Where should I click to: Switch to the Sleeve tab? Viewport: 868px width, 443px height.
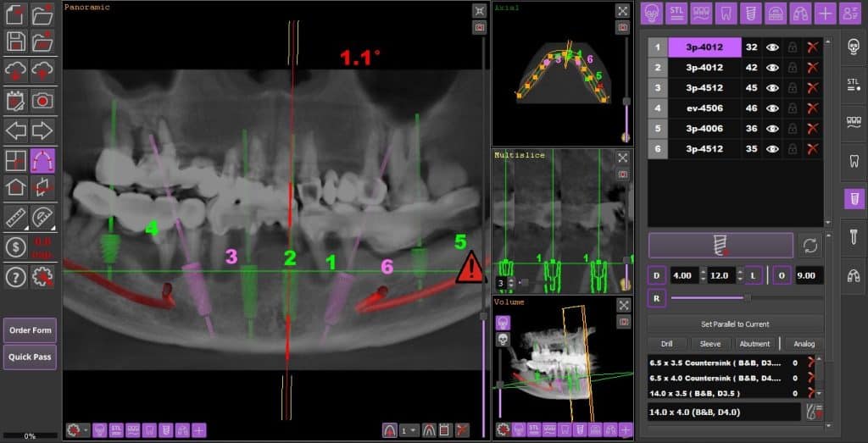point(709,344)
